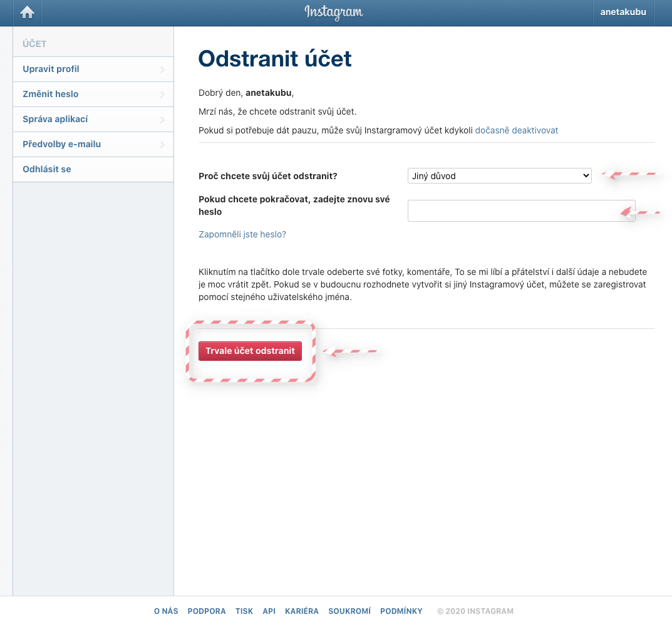
Task: Open the SOUKROMÍ footer link
Action: coord(349,611)
